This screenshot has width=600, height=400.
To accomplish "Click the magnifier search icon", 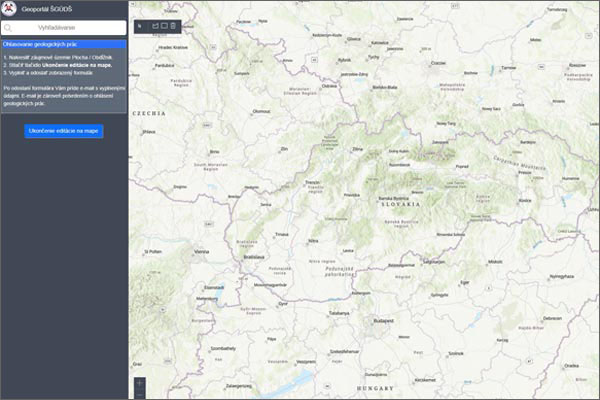I will [x=9, y=28].
